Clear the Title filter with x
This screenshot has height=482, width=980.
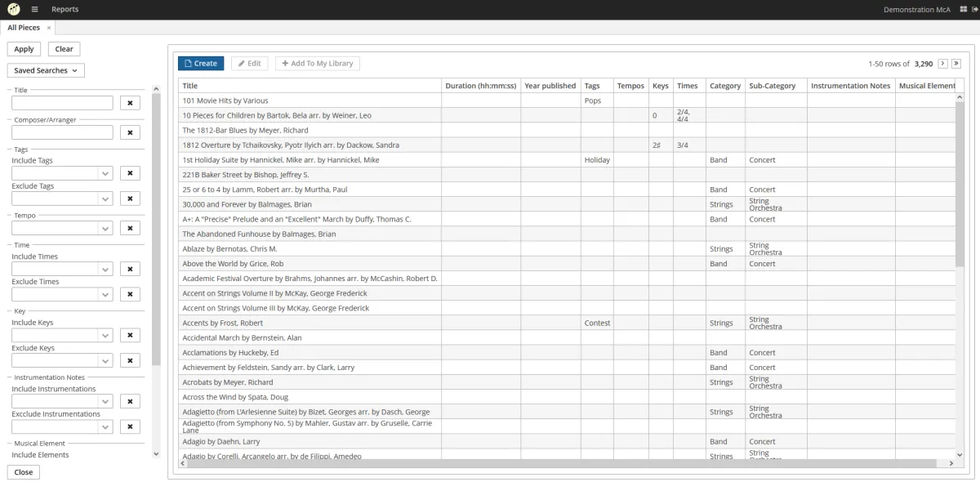(x=130, y=103)
